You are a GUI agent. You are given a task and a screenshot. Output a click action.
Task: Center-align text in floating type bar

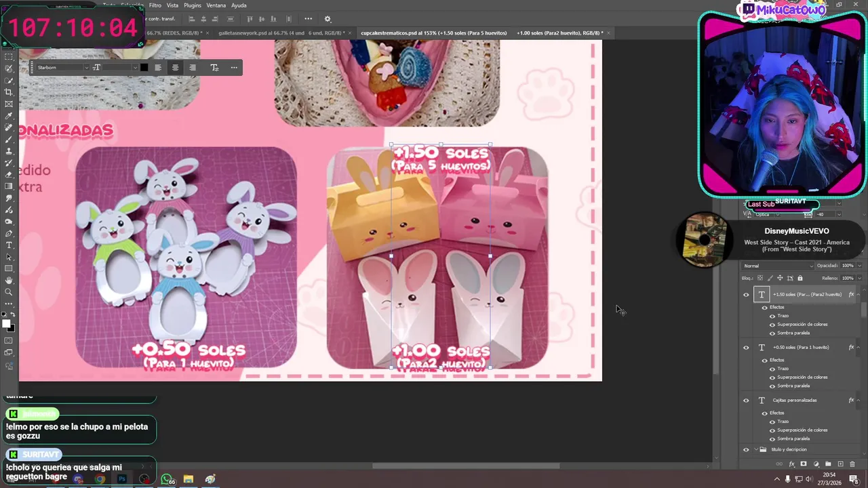pyautogui.click(x=175, y=67)
